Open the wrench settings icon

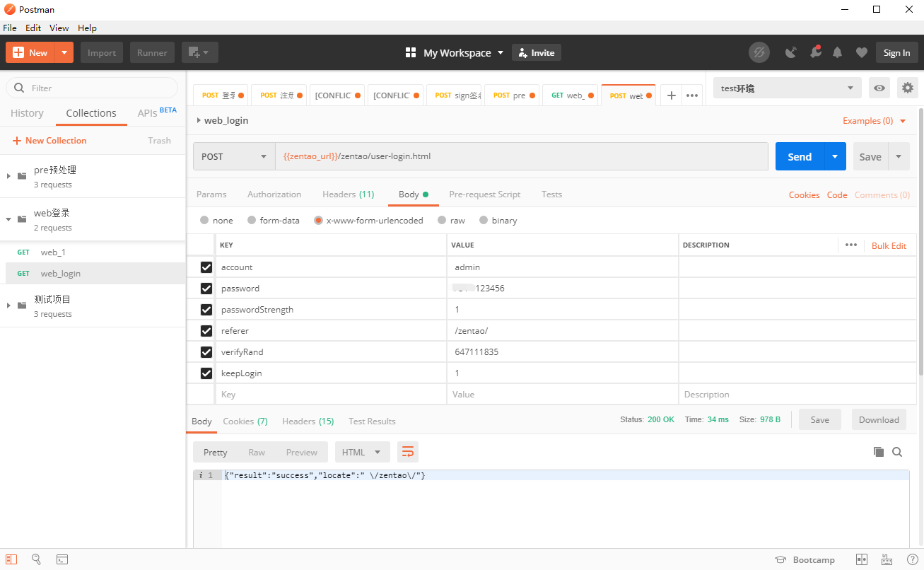click(x=815, y=52)
